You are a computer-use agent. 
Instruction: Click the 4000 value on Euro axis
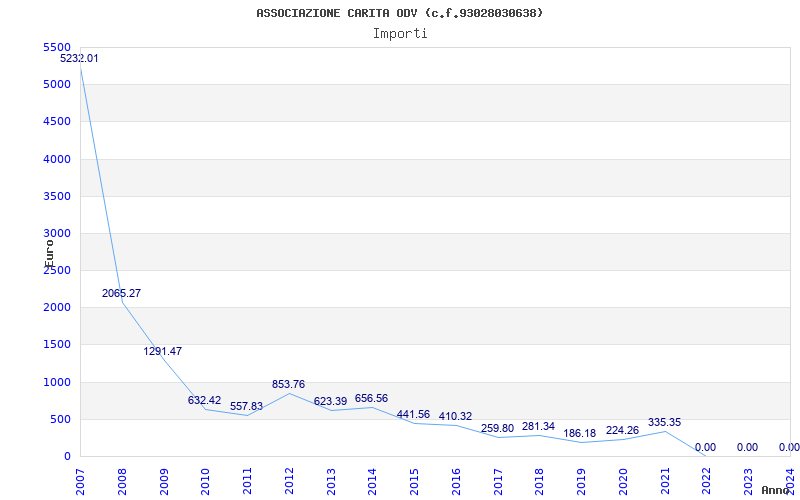[57, 159]
